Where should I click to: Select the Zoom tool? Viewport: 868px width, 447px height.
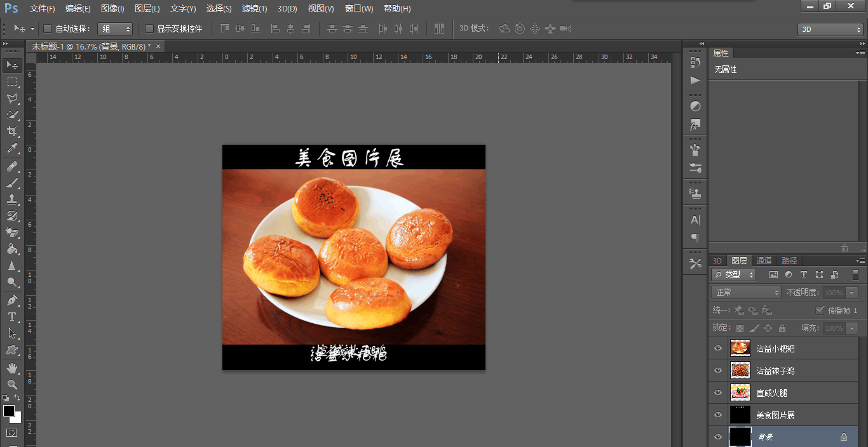tap(12, 384)
